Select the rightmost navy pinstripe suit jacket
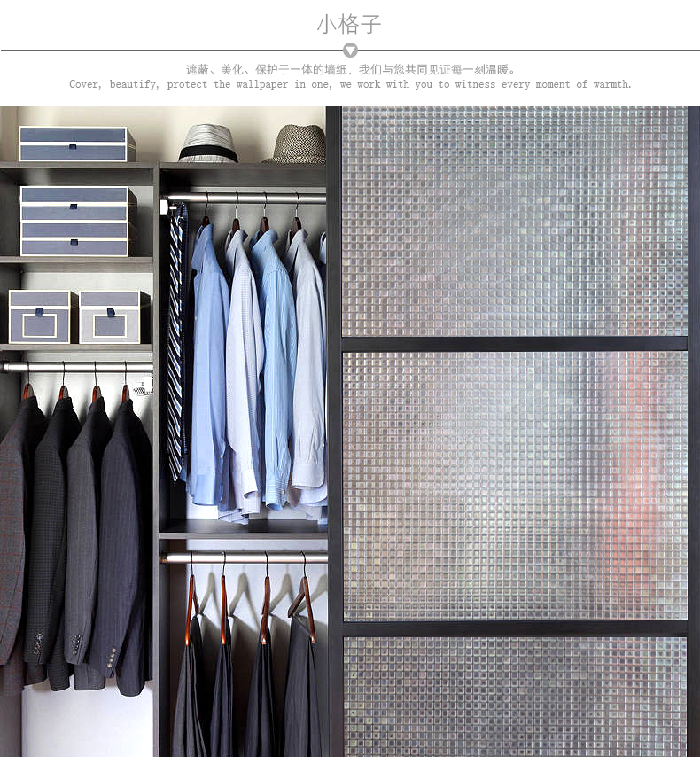Screen dimensions: 700x764 (124, 541)
